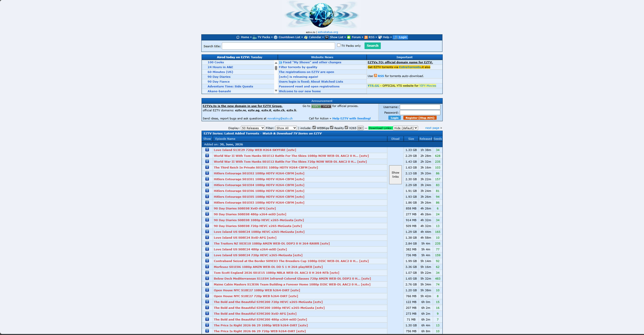Focus the Password input field

tap(420, 113)
